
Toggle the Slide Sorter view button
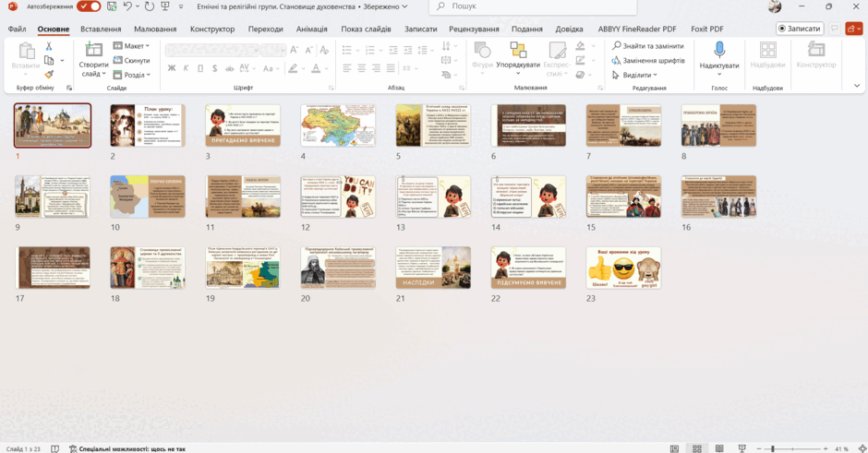click(697, 448)
